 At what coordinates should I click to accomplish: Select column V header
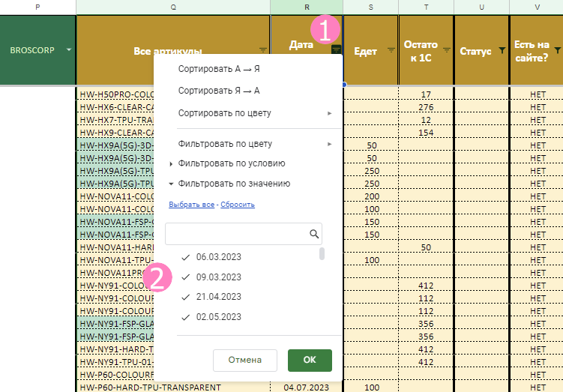tap(538, 7)
